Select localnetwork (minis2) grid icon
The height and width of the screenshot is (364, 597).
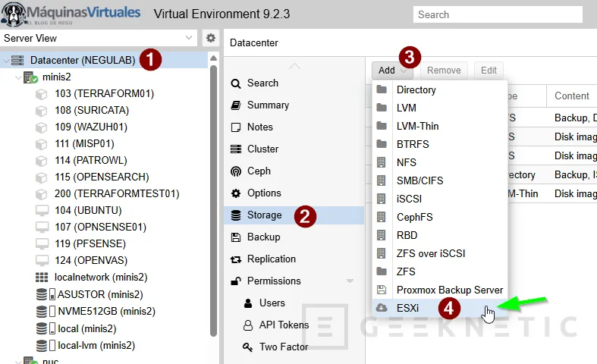(42, 278)
